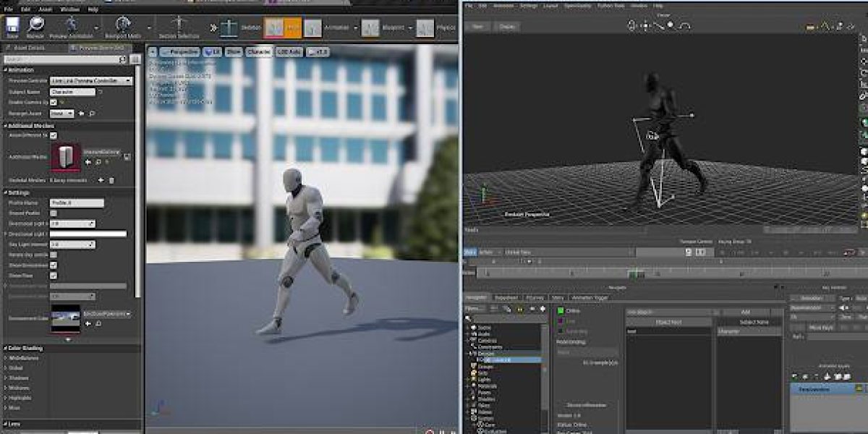The width and height of the screenshot is (868, 434).
Task: Click the environment cubemap thumbnail
Action: (x=65, y=318)
